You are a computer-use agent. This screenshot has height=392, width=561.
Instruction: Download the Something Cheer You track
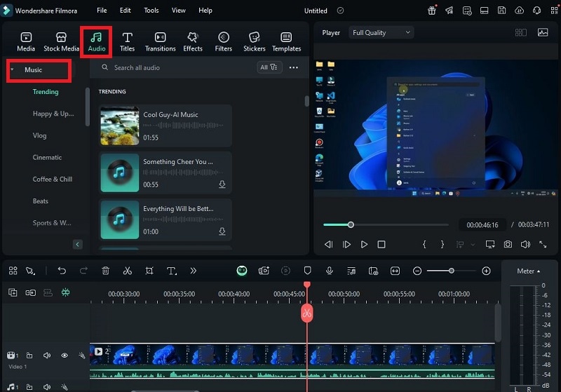coord(222,184)
